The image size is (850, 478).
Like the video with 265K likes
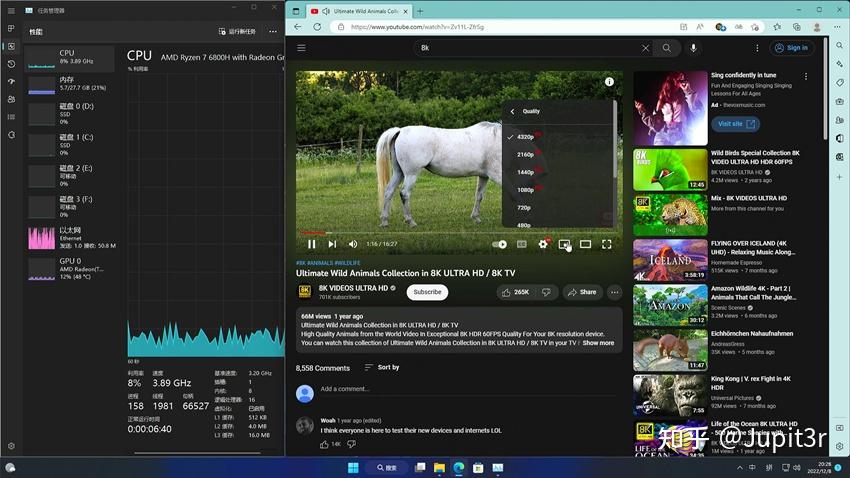click(515, 292)
